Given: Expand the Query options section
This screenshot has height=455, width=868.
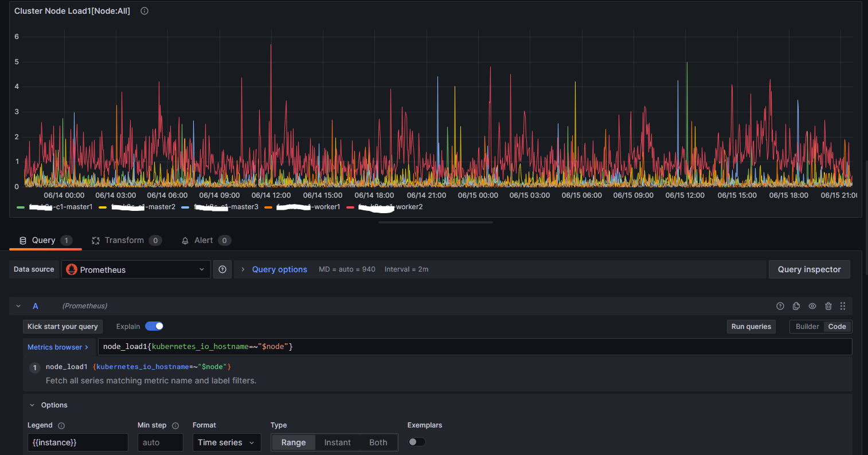Looking at the screenshot, I should coord(279,269).
